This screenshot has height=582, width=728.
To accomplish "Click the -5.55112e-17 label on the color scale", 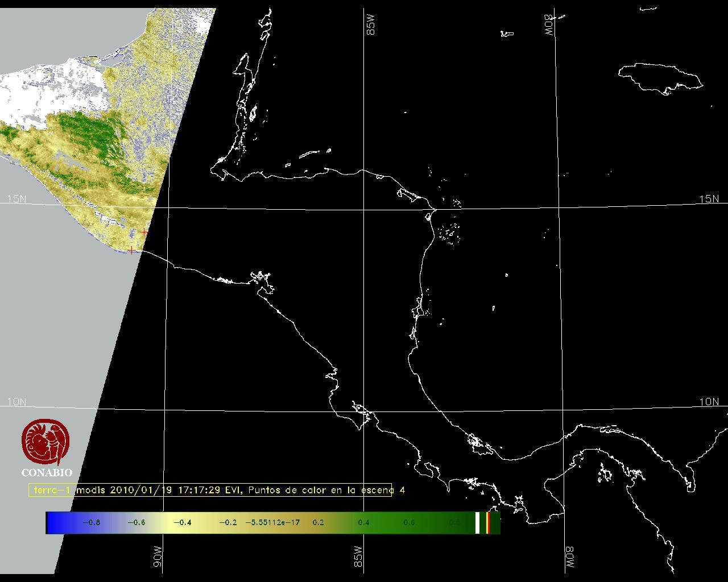I will (x=272, y=522).
